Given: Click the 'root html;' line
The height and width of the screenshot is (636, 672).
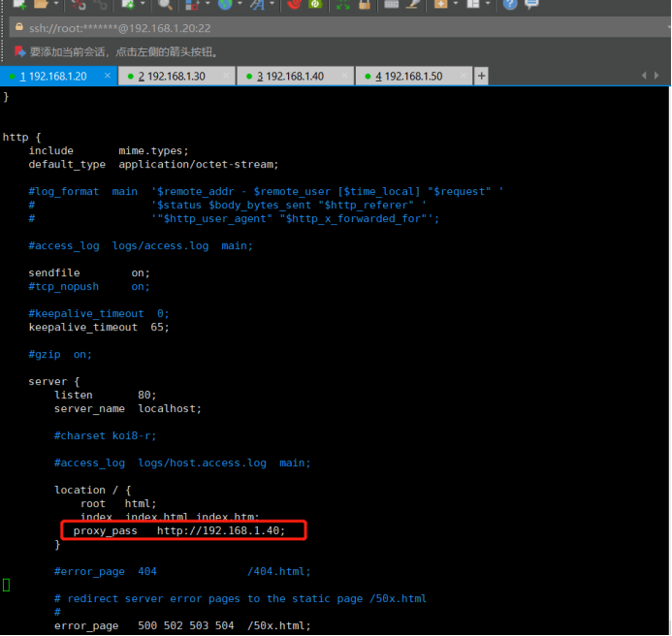Looking at the screenshot, I should 118,503.
